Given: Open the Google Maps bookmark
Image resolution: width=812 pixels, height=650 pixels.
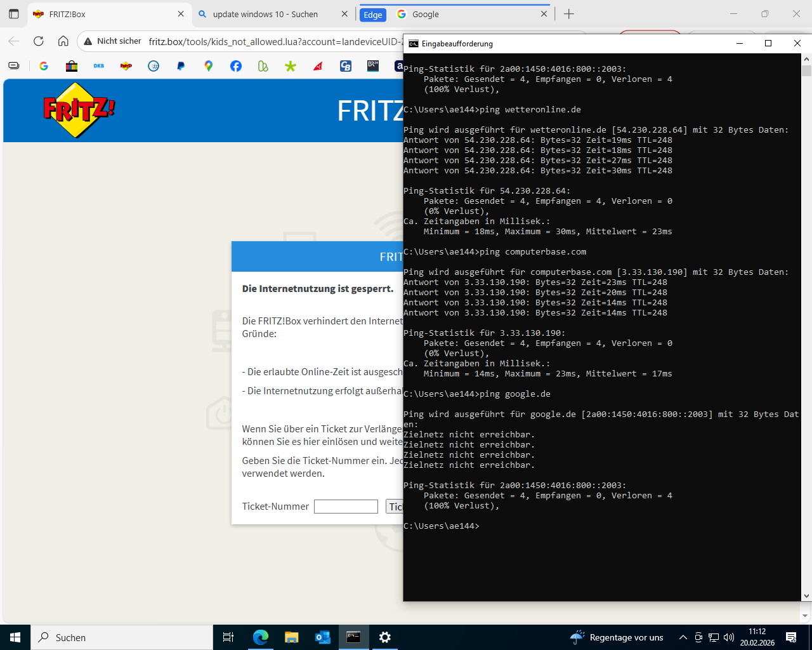Looking at the screenshot, I should (209, 66).
